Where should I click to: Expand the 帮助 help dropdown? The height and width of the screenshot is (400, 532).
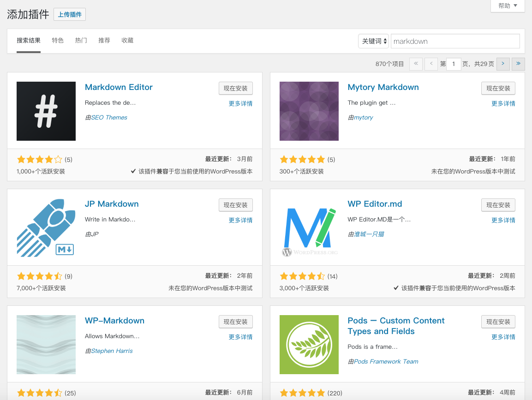click(x=508, y=6)
